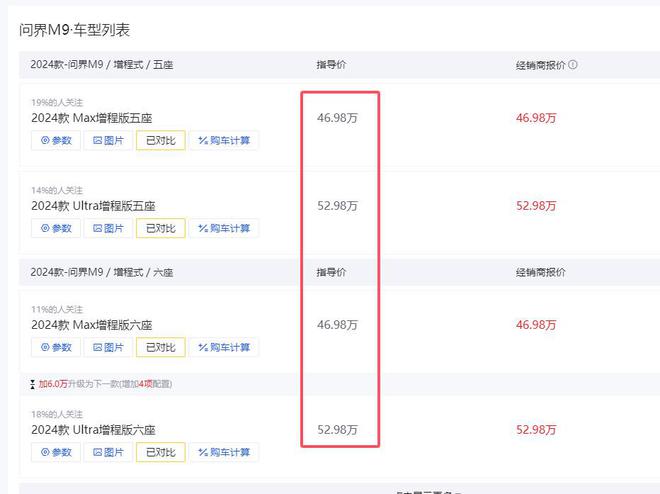Toggle 已对比 for Ultra增程版五座

click(x=160, y=228)
